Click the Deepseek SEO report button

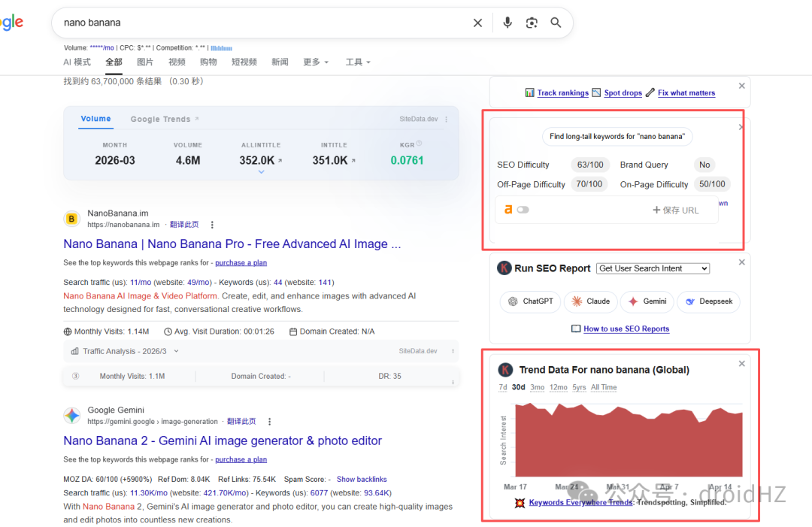(x=708, y=301)
